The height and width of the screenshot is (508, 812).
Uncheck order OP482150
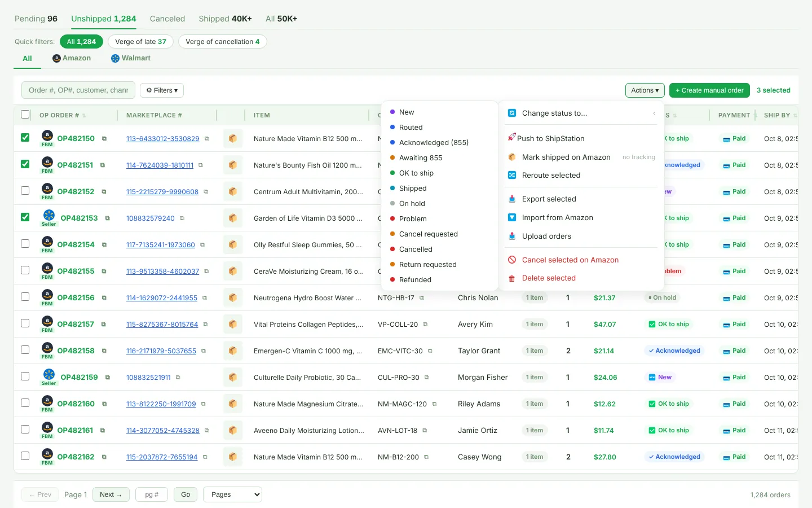[25, 137]
